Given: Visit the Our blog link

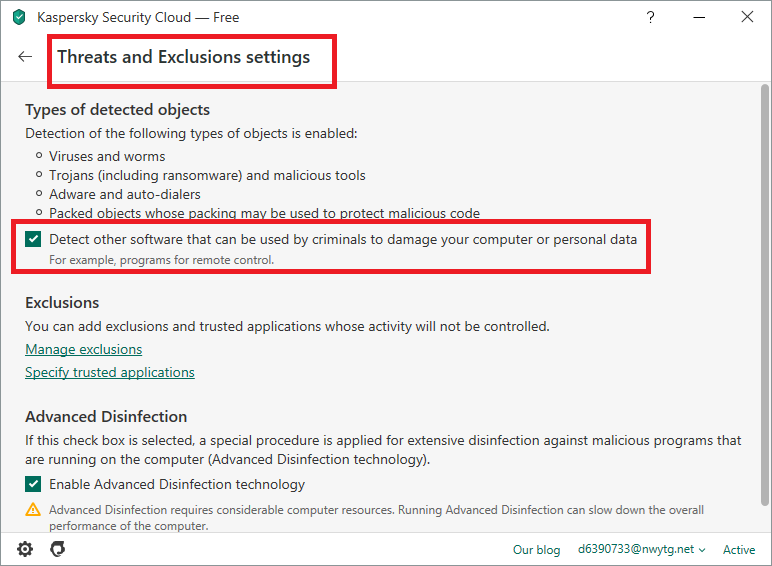Looking at the screenshot, I should 537,550.
